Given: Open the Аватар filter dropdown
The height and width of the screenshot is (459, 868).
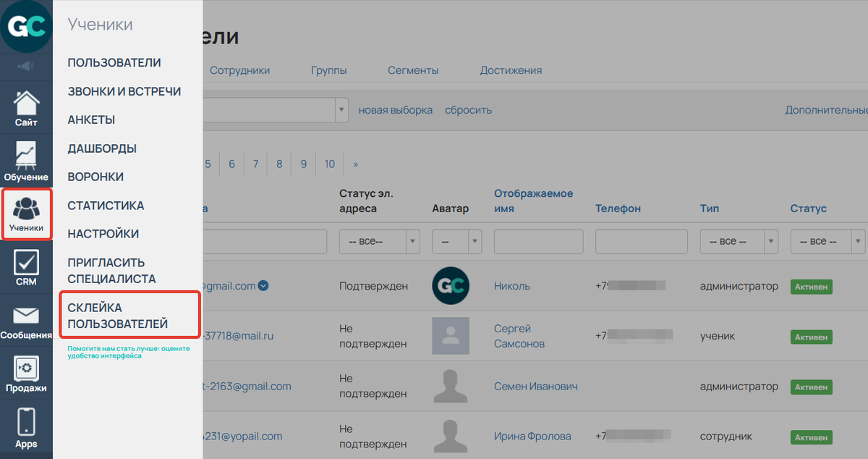Looking at the screenshot, I should pyautogui.click(x=456, y=241).
